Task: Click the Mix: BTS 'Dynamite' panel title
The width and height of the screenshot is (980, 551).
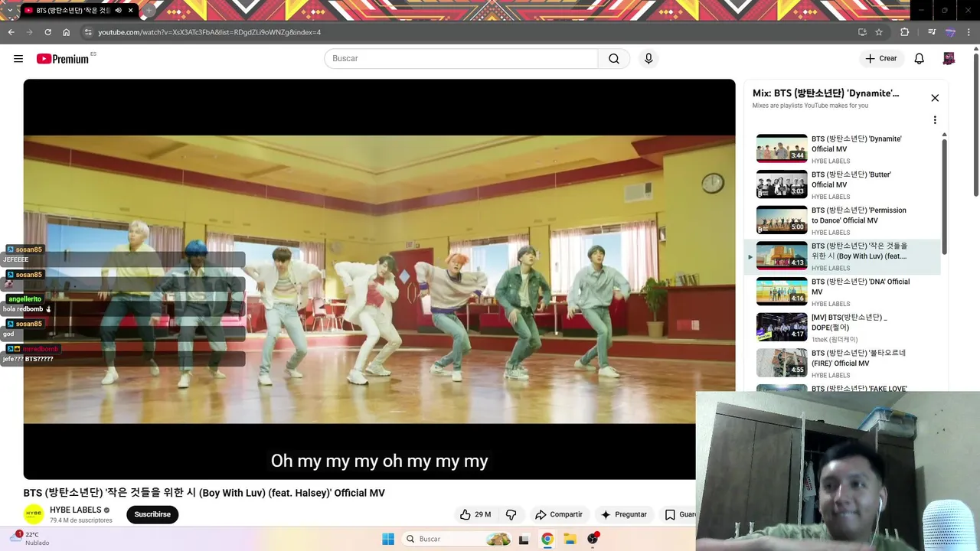Action: [826, 93]
